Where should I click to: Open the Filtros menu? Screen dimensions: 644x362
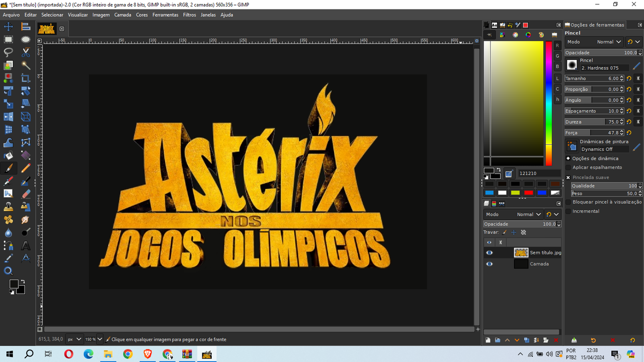(x=190, y=15)
